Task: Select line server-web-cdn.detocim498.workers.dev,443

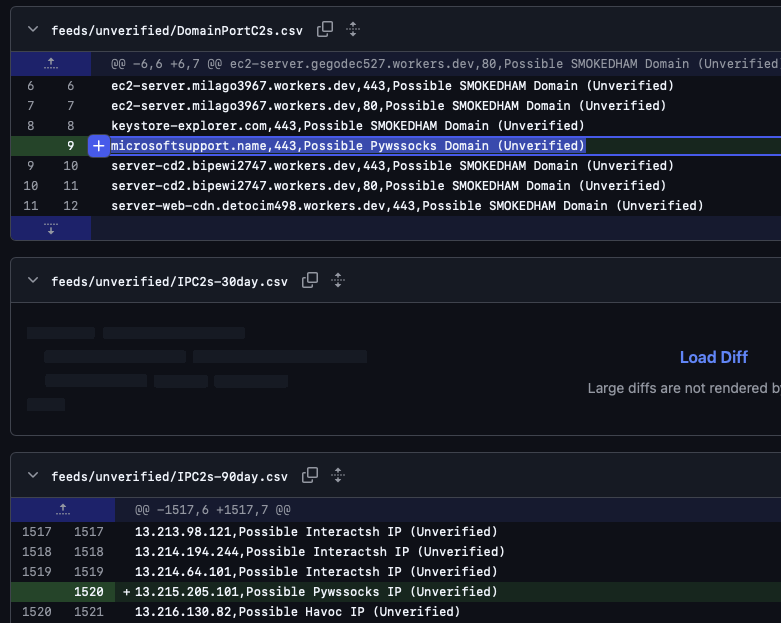Action: coord(407,206)
